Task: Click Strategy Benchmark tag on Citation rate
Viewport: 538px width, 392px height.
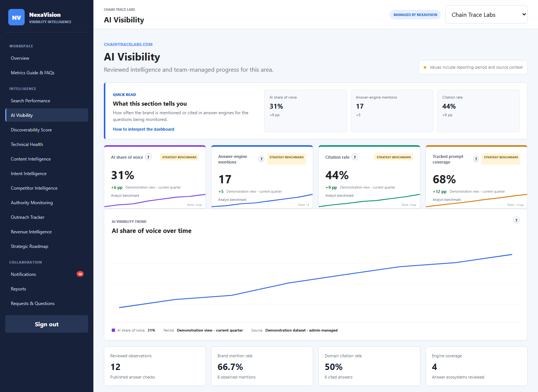Action: (394, 157)
